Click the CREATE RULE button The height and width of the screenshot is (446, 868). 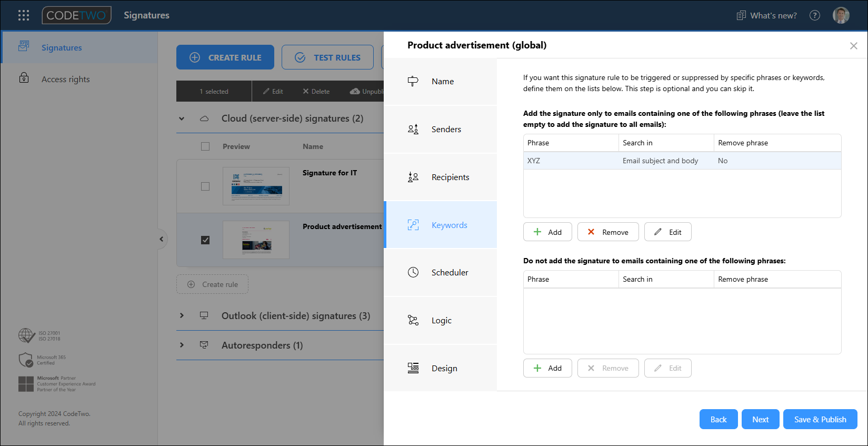coord(225,57)
